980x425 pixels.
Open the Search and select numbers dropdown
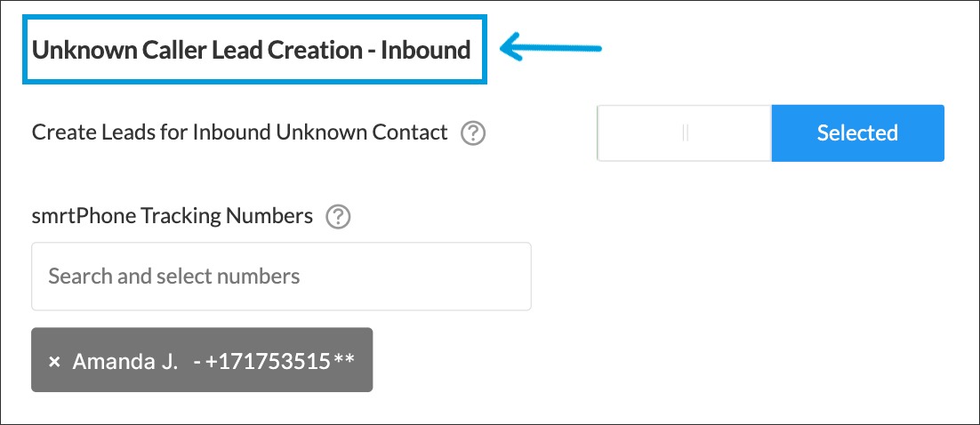pyautogui.click(x=281, y=277)
